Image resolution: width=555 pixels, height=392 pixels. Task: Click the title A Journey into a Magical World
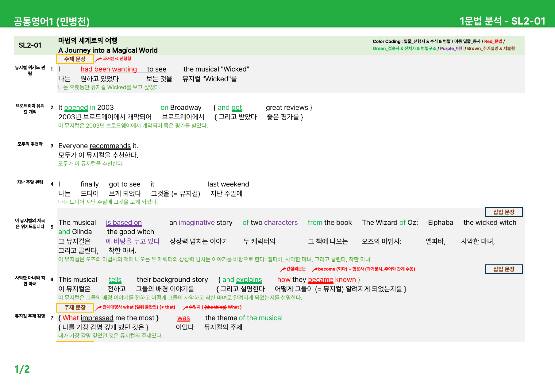[x=108, y=50]
